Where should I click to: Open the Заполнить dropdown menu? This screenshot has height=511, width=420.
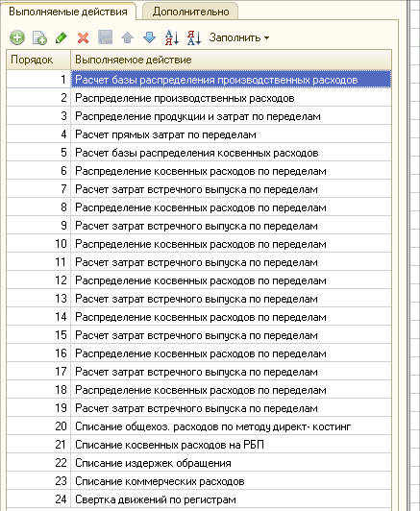(x=239, y=37)
